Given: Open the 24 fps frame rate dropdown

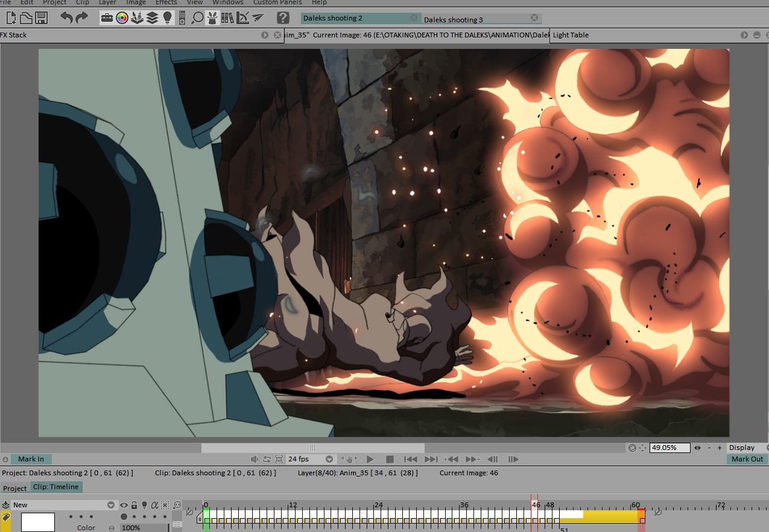Looking at the screenshot, I should 311,459.
